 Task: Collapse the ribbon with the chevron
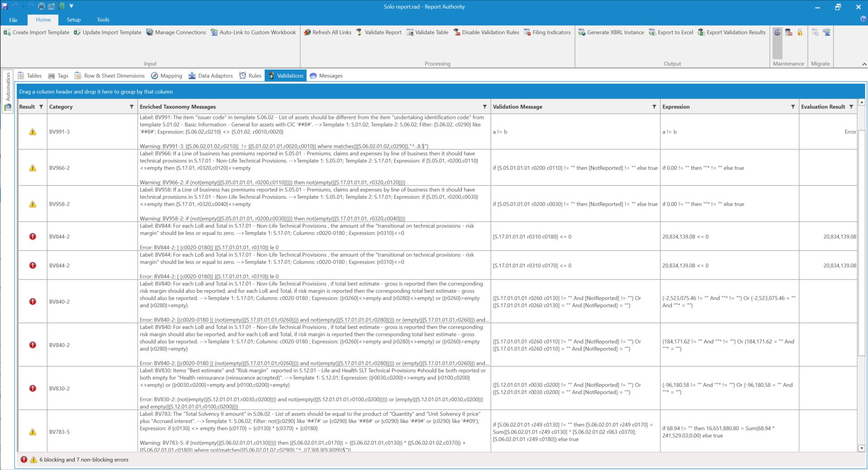pos(864,64)
